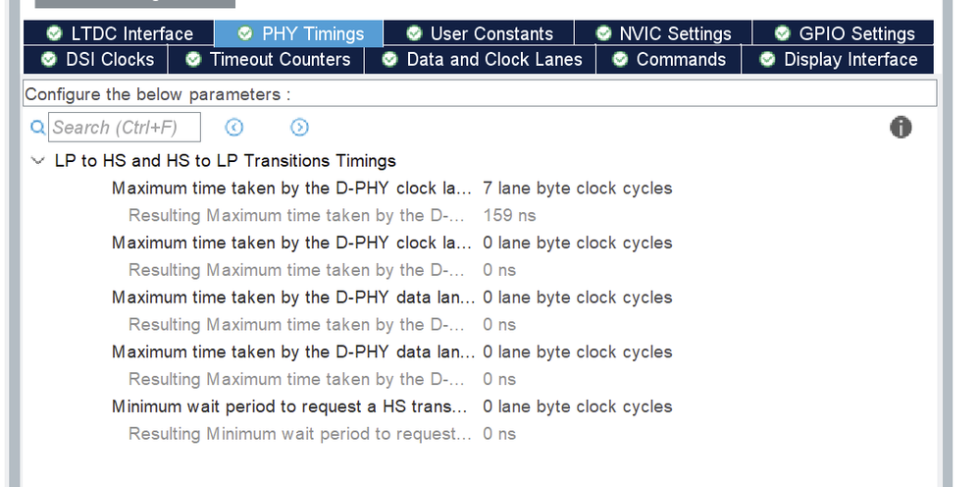Go to next search result arrow

point(300,128)
